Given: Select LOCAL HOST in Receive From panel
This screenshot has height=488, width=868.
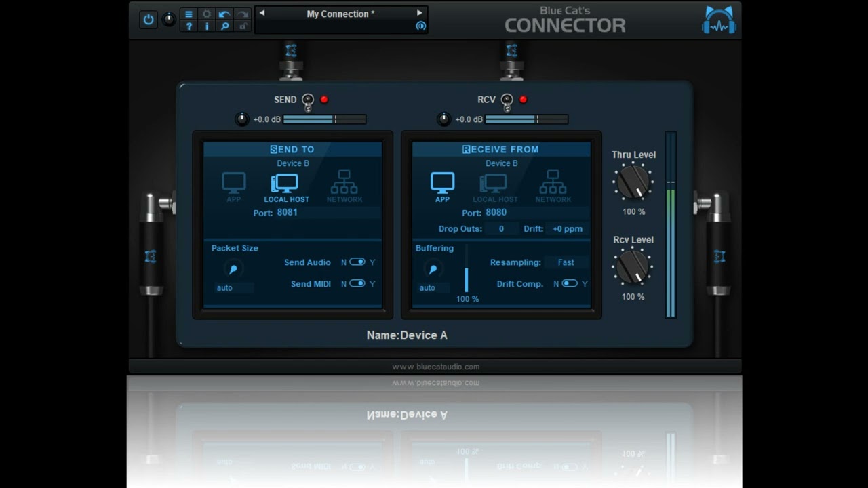Looking at the screenshot, I should [495, 187].
